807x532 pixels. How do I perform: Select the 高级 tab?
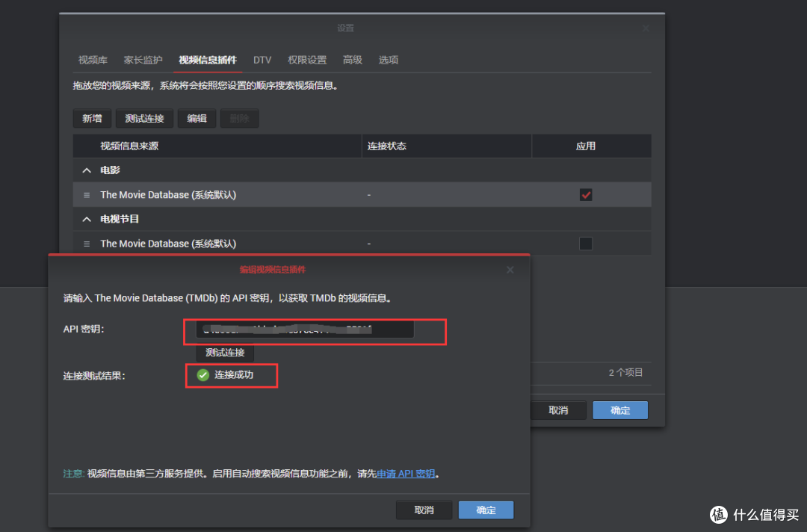coord(353,60)
